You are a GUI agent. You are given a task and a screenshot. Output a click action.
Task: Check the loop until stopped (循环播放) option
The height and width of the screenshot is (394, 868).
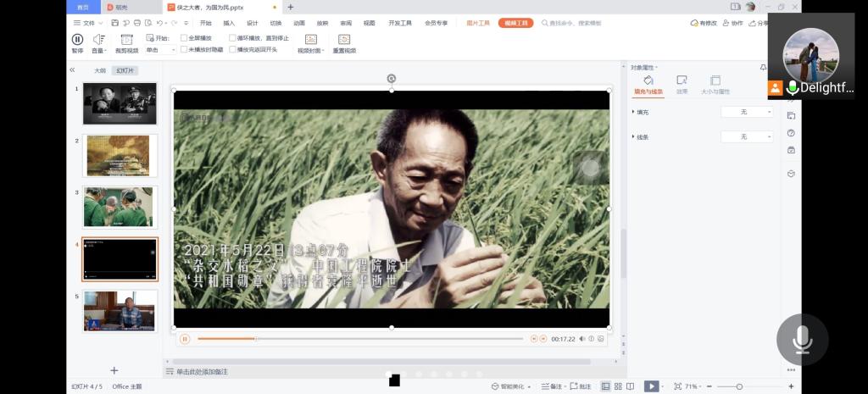[233, 38]
